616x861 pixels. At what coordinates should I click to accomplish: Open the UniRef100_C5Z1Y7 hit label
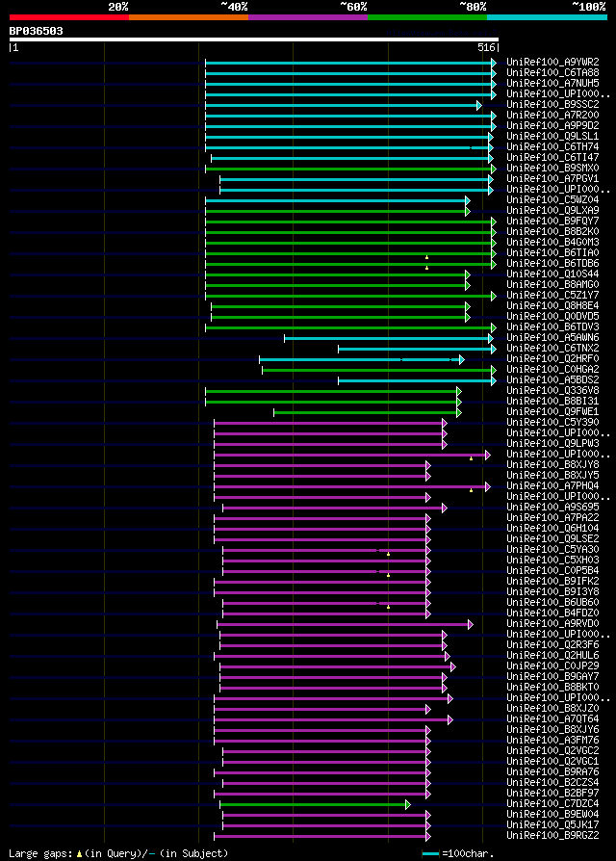552,296
